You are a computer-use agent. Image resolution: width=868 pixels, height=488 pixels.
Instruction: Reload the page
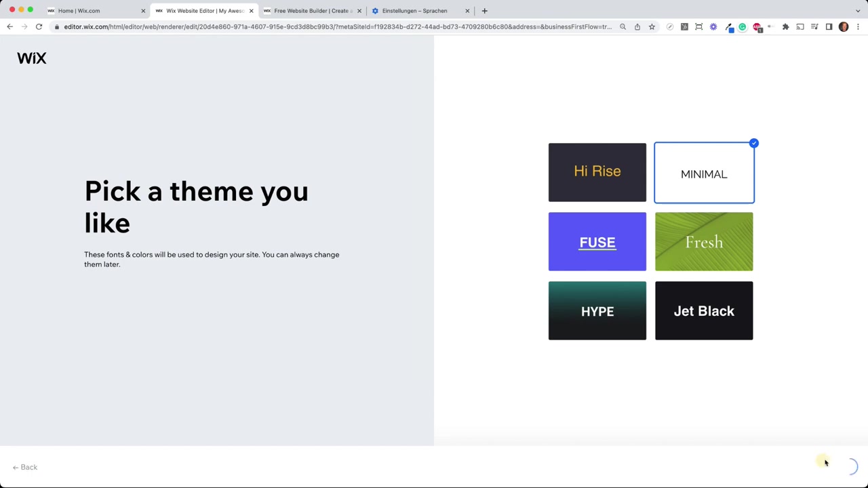(x=39, y=26)
